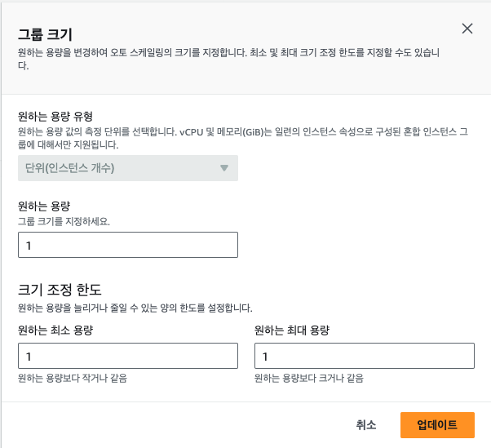Focus the 원하는 최대 용량 input field
Image resolution: width=491 pixels, height=448 pixels.
coord(365,356)
